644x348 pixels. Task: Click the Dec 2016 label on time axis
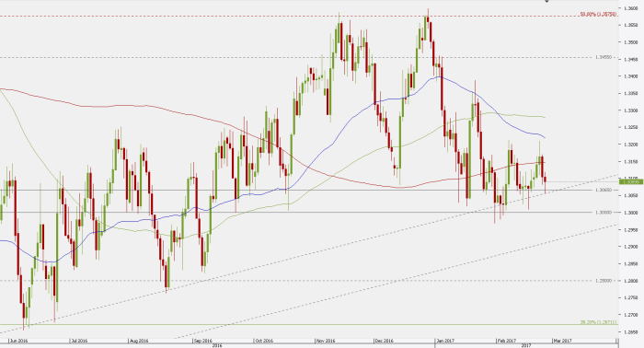point(384,341)
